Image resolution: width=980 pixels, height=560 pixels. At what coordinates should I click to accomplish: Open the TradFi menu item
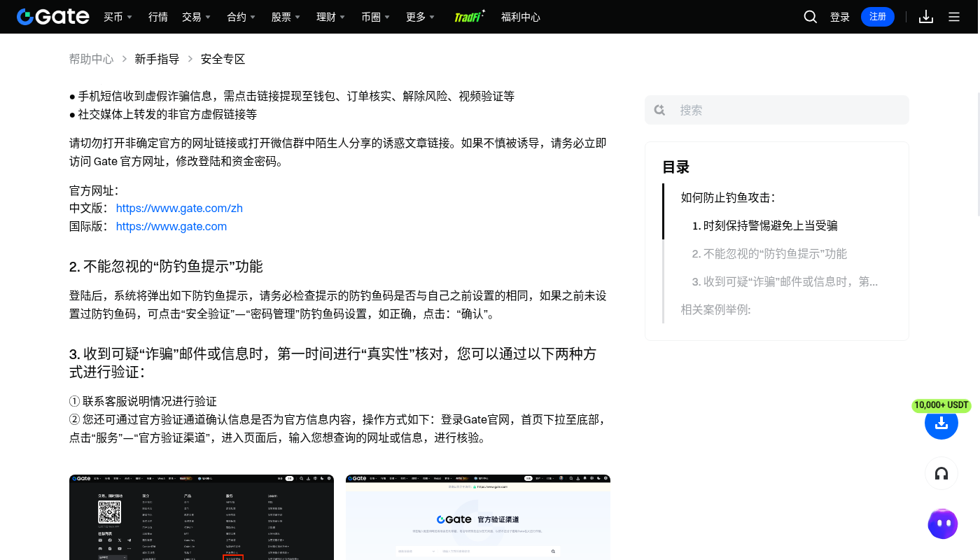pos(469,17)
